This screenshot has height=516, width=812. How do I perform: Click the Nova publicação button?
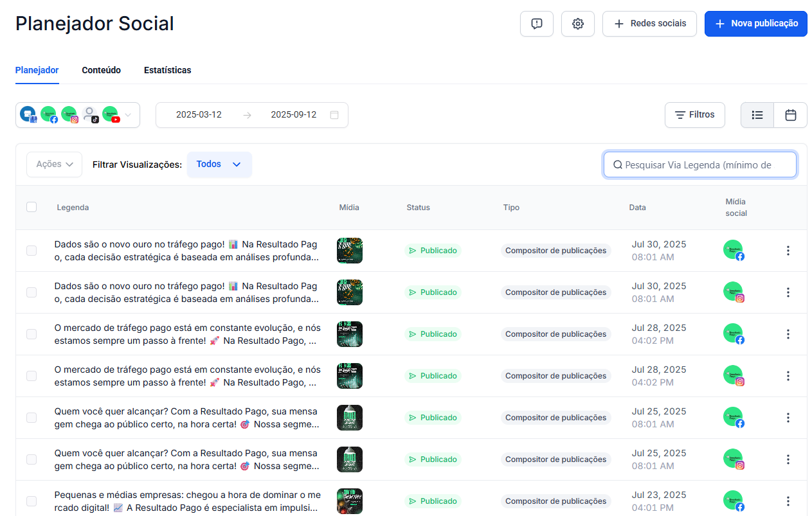755,24
